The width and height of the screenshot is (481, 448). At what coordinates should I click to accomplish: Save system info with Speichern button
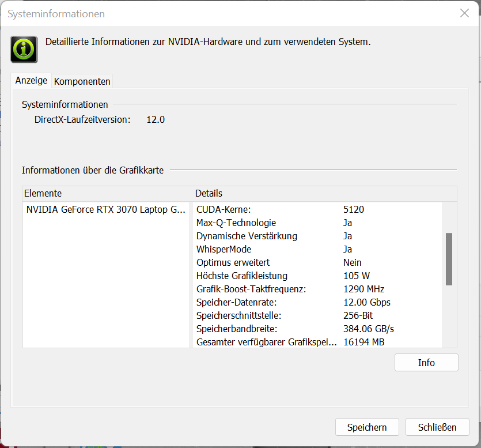pos(367,427)
